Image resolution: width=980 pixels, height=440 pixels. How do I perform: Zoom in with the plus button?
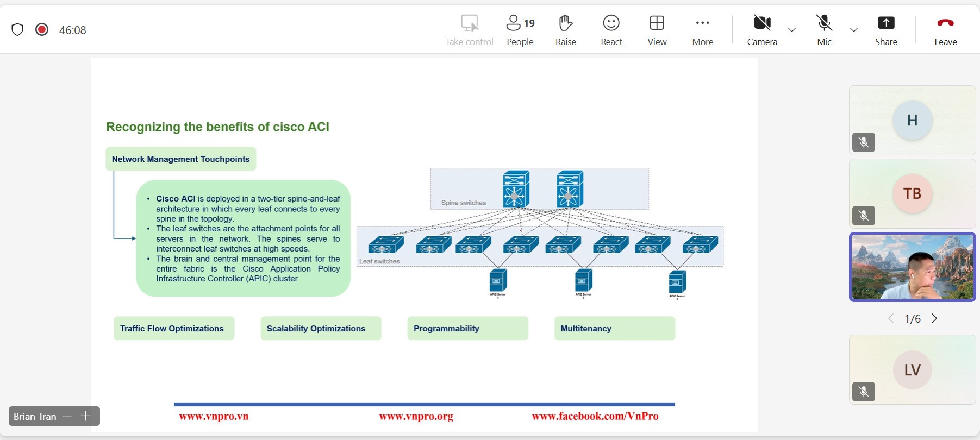coord(85,416)
